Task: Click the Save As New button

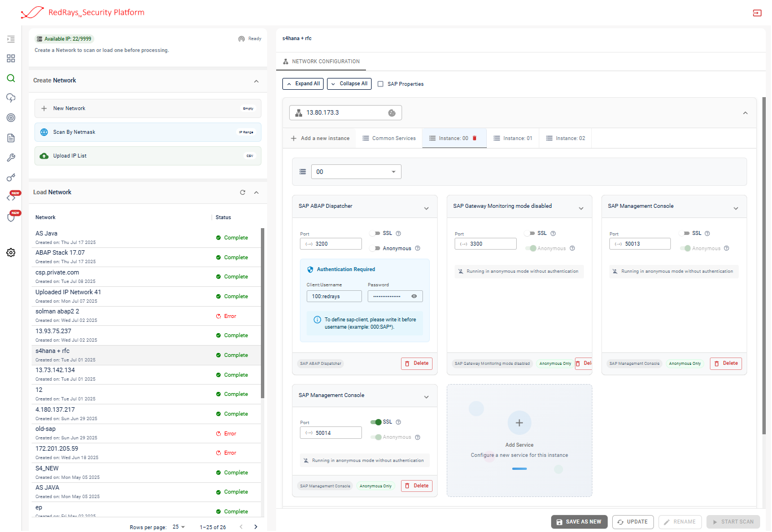Action: tap(579, 522)
